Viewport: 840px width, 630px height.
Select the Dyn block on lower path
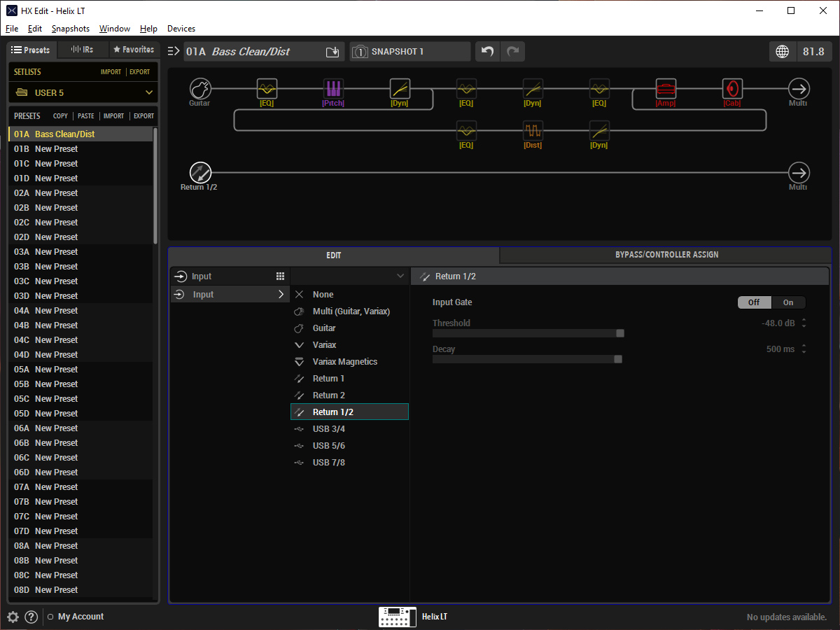pyautogui.click(x=599, y=131)
